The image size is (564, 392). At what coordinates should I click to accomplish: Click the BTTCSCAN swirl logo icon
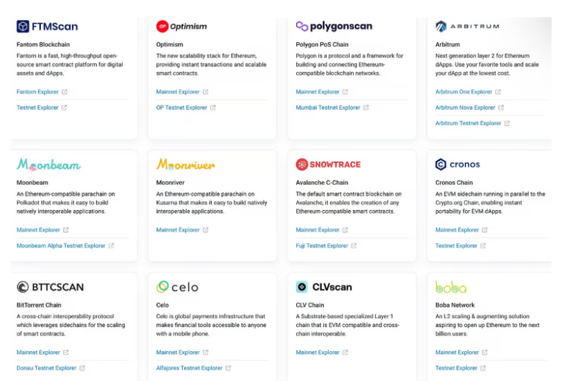pos(23,287)
